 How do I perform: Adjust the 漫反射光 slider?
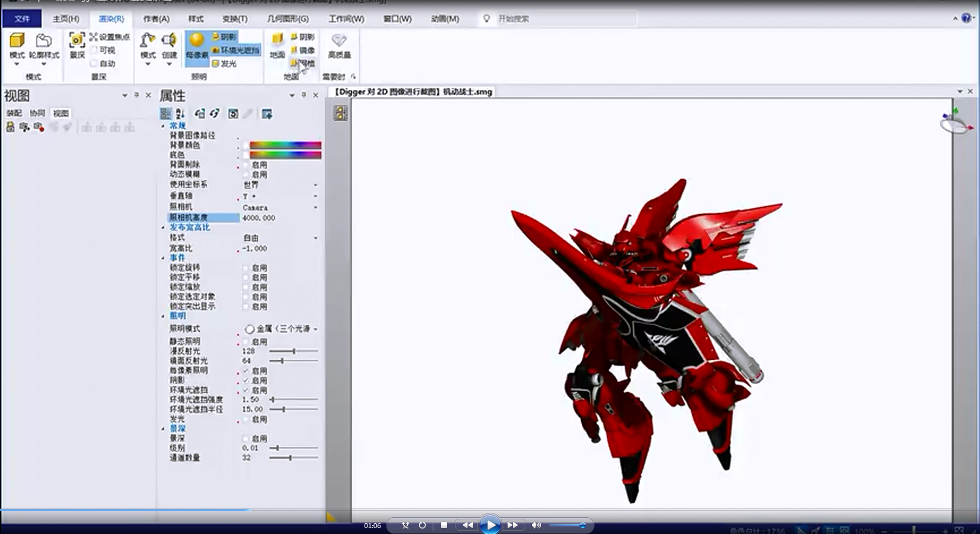(293, 351)
